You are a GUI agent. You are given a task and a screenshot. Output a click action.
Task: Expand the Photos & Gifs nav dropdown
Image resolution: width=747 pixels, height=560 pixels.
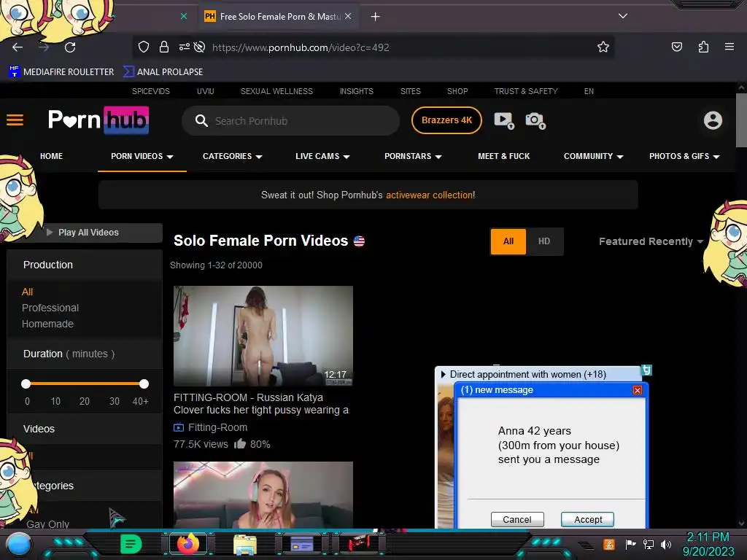[684, 156]
